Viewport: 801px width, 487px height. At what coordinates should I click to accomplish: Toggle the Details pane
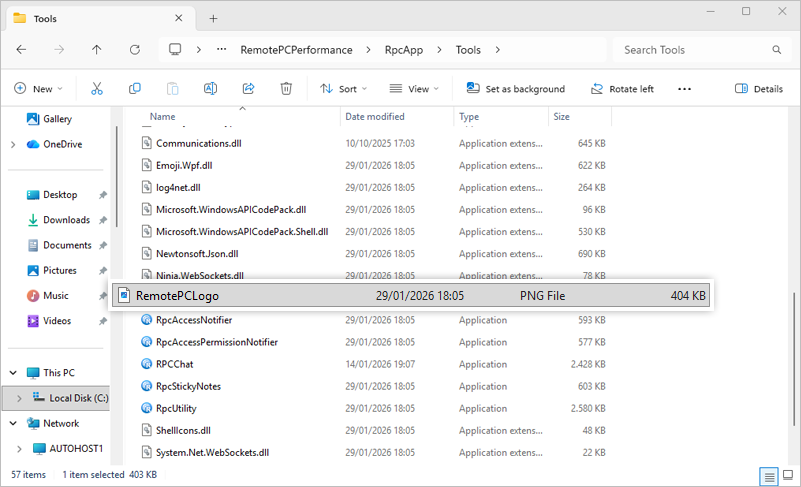pyautogui.click(x=759, y=89)
